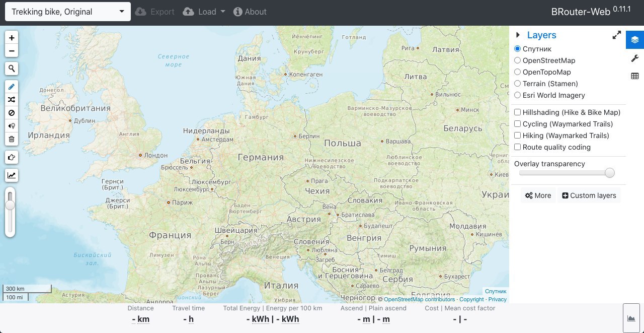Open the Trekking bike profile dropdown
The image size is (644, 333).
[x=68, y=12]
